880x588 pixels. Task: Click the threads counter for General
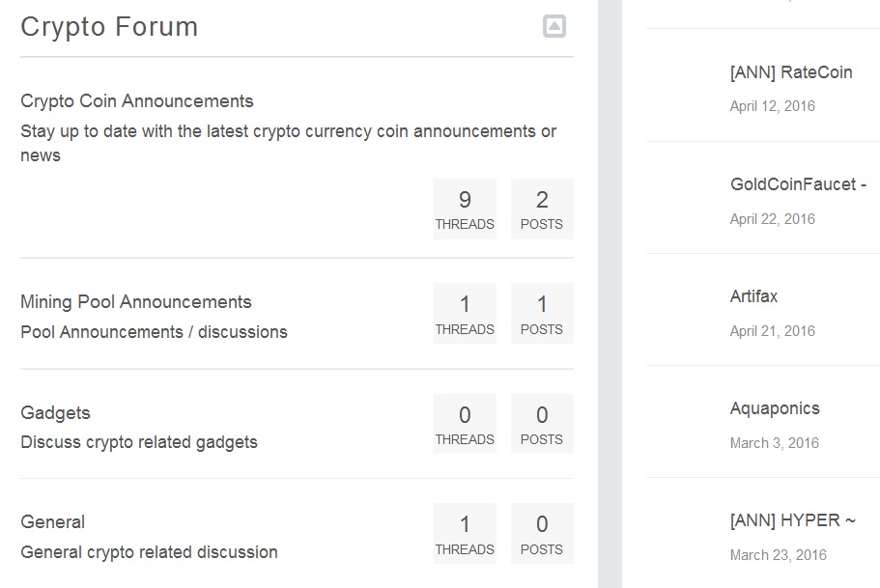pyautogui.click(x=465, y=533)
